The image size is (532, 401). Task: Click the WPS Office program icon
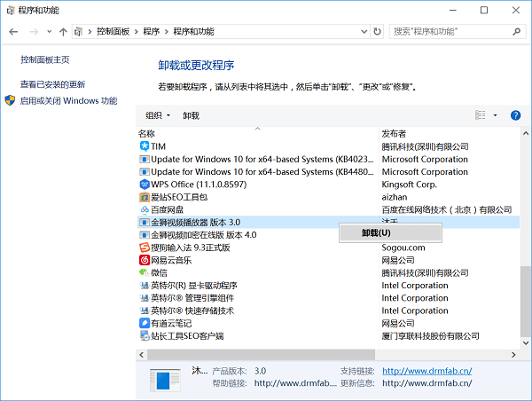pos(145,185)
